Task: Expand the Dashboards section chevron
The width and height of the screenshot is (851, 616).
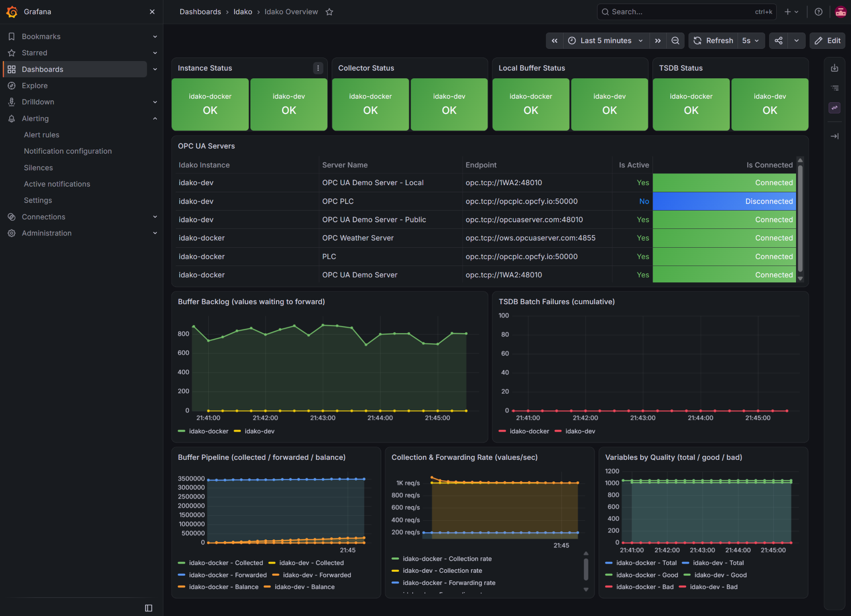Action: pos(155,69)
